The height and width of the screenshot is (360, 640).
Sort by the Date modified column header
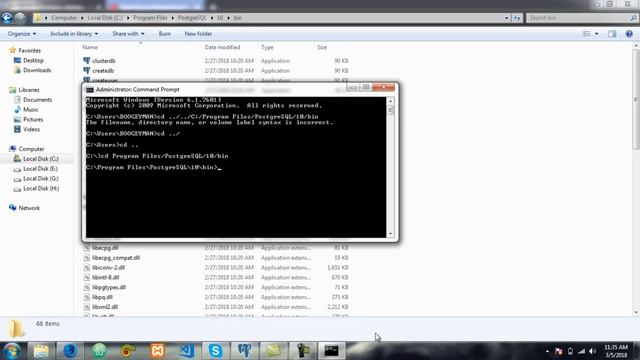pyautogui.click(x=222, y=47)
